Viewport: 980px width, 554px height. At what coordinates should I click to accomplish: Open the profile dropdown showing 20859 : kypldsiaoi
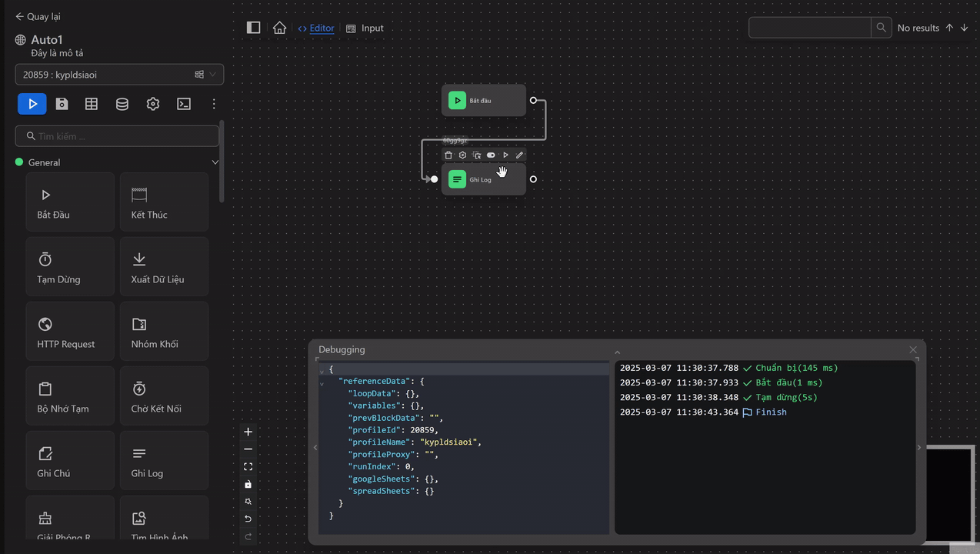click(x=118, y=74)
